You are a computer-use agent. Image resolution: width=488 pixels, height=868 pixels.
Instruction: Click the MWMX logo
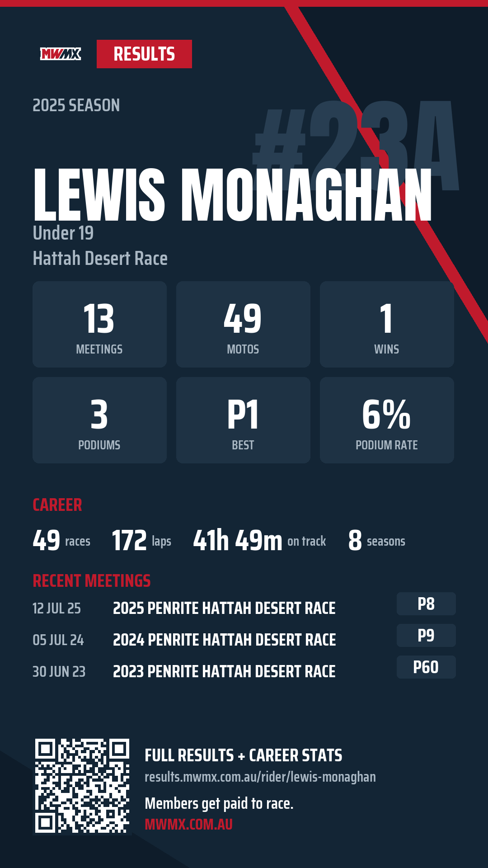tap(61, 54)
